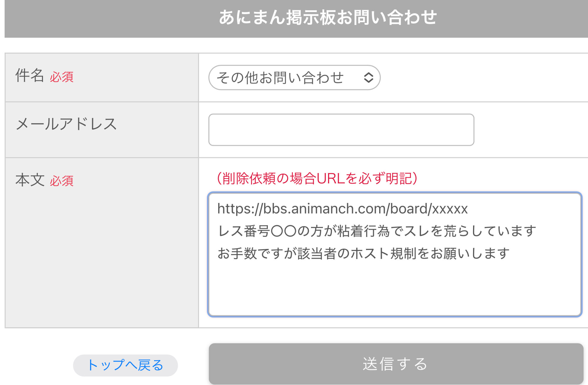
Task: Go back via トップへ戻る link
Action: (x=125, y=365)
